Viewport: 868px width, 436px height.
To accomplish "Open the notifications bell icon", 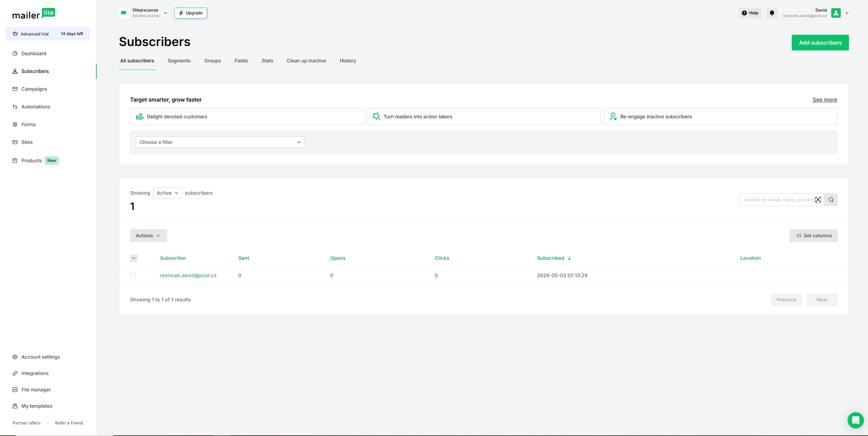I will [x=772, y=13].
